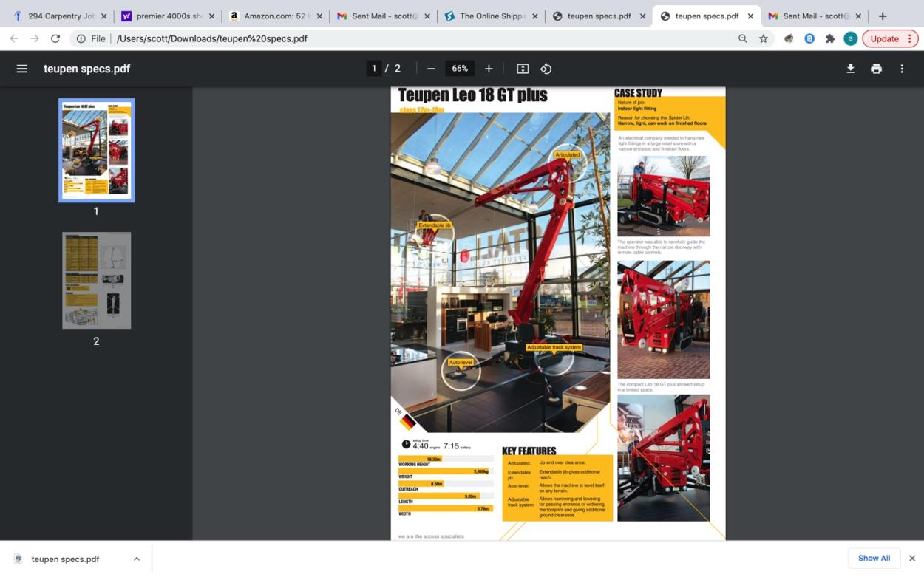Close The Online Shipping tab
This screenshot has width=924, height=577.
point(534,16)
